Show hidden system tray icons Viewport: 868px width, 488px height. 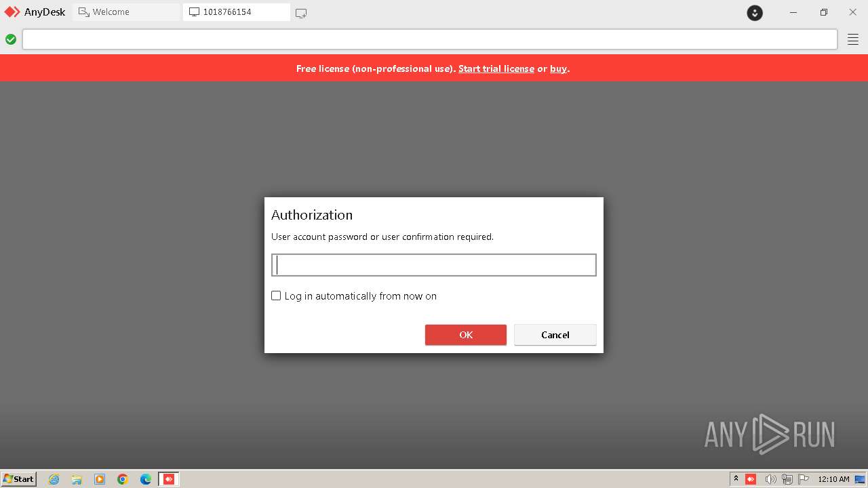pos(736,479)
